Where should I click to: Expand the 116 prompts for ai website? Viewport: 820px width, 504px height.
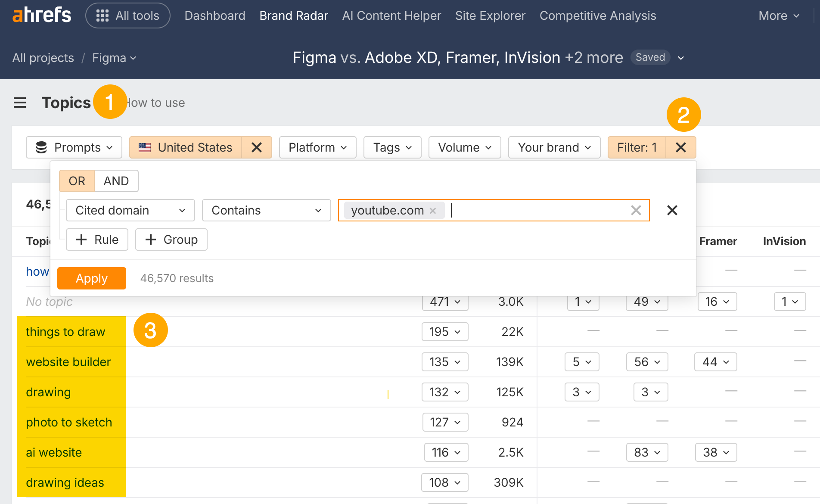(446, 452)
